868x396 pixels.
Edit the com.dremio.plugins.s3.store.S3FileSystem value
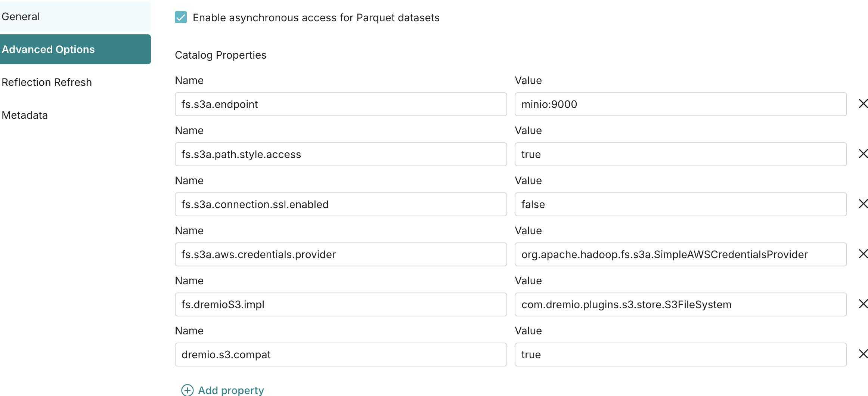680,305
